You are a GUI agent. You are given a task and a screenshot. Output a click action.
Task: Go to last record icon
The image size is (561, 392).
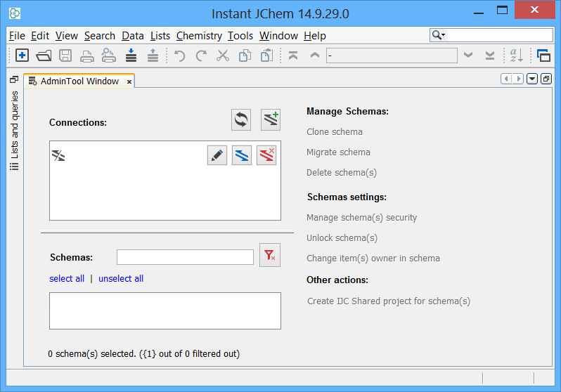[490, 55]
